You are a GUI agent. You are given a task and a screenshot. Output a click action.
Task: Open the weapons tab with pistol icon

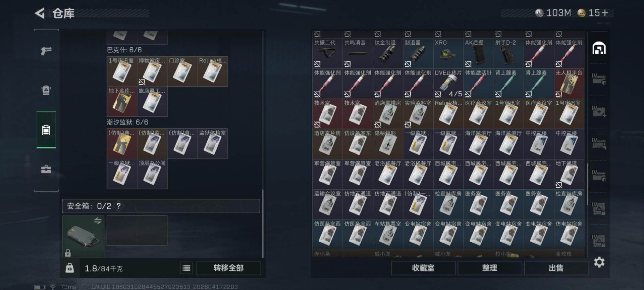click(x=46, y=51)
